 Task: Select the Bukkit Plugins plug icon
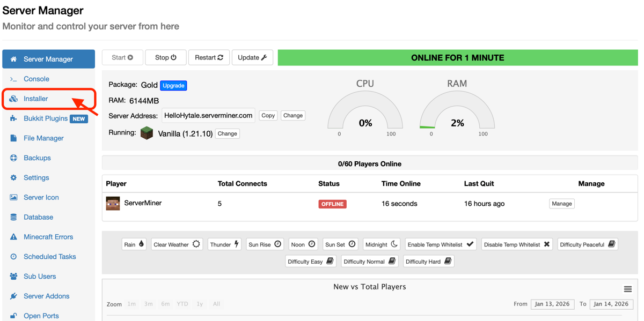[14, 118]
